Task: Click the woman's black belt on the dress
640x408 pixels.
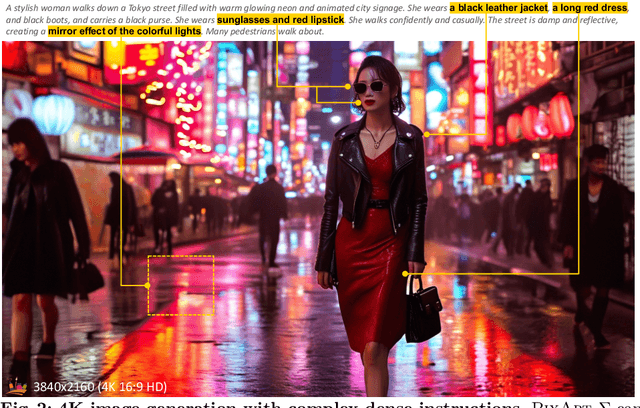Action: point(378,203)
